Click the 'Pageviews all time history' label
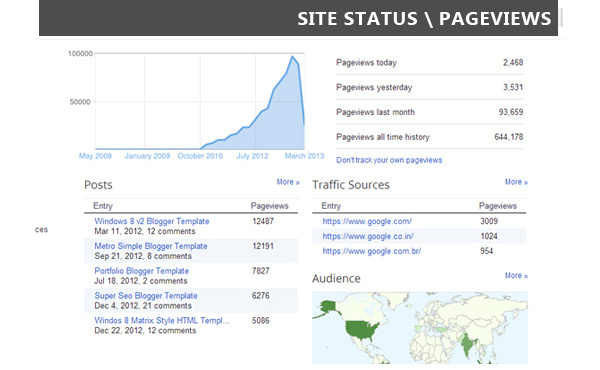 pos(383,137)
